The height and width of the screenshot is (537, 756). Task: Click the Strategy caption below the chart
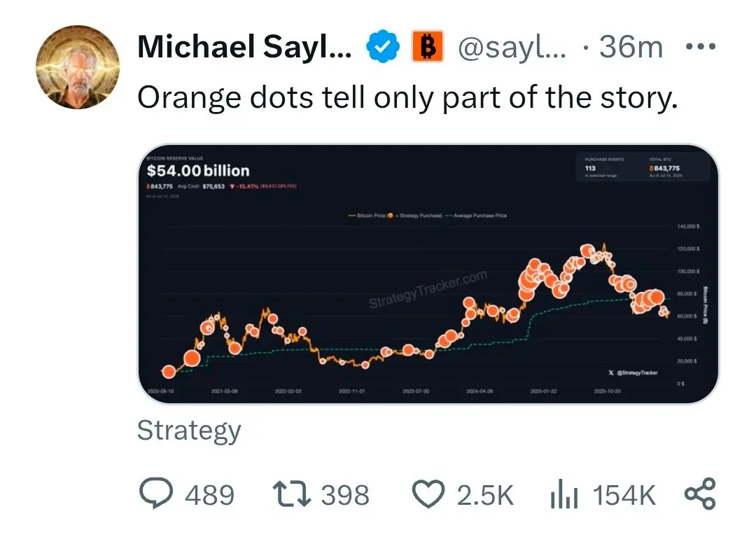point(189,431)
